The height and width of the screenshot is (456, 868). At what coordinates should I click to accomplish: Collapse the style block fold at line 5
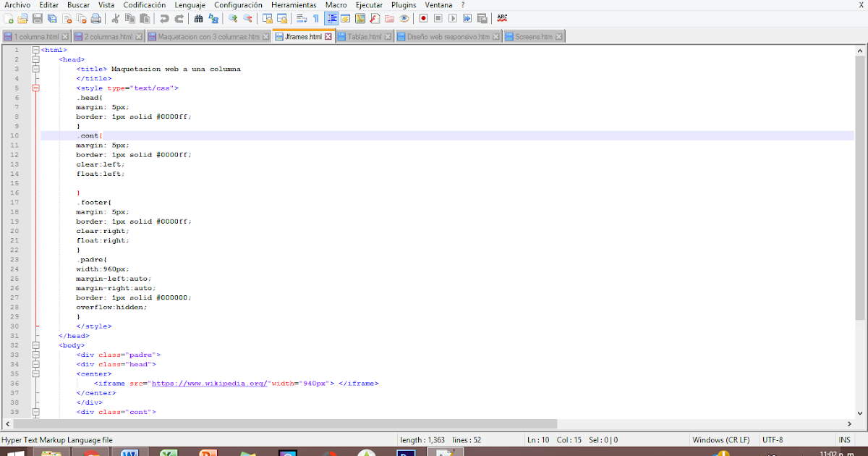click(x=35, y=88)
